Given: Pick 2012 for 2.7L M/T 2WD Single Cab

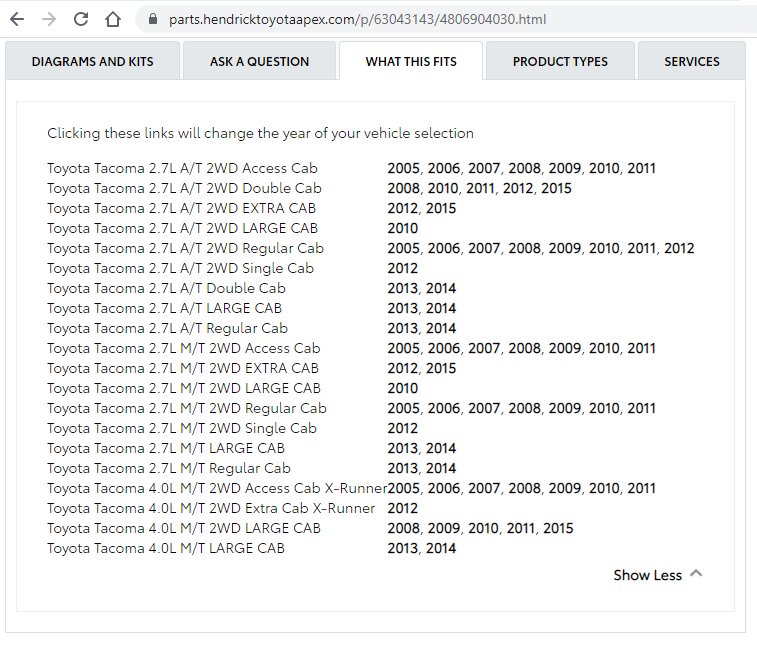Looking at the screenshot, I should tap(403, 429).
